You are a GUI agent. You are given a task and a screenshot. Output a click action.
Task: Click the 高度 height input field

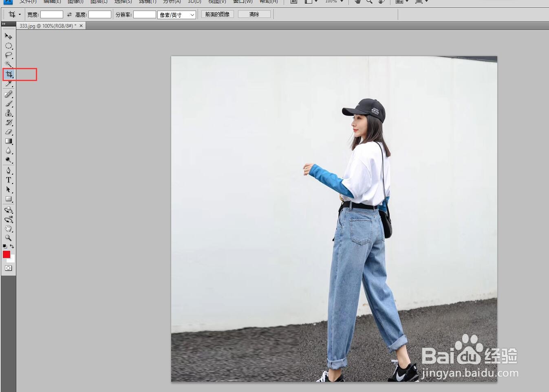(100, 15)
